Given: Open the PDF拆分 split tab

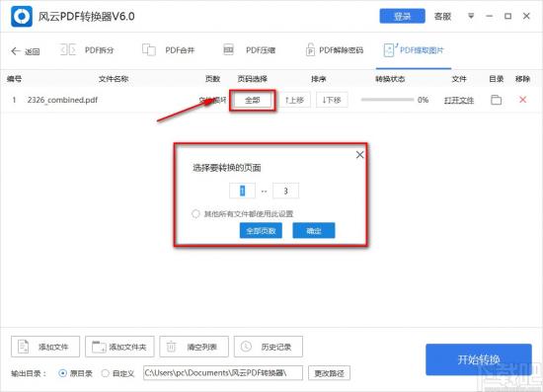Looking at the screenshot, I should [x=87, y=50].
